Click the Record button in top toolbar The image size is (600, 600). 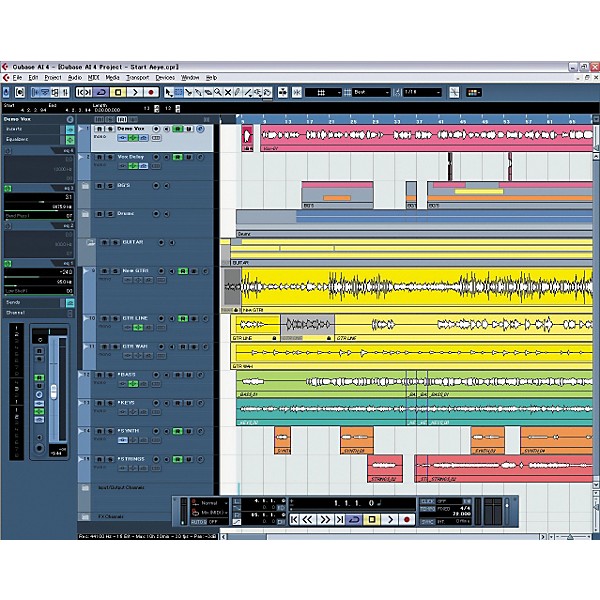pyautogui.click(x=151, y=92)
